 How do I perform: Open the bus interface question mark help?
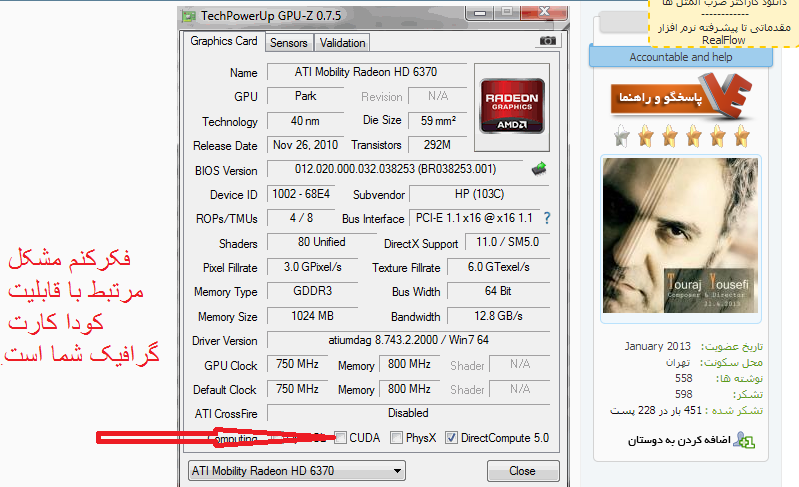coord(547,219)
